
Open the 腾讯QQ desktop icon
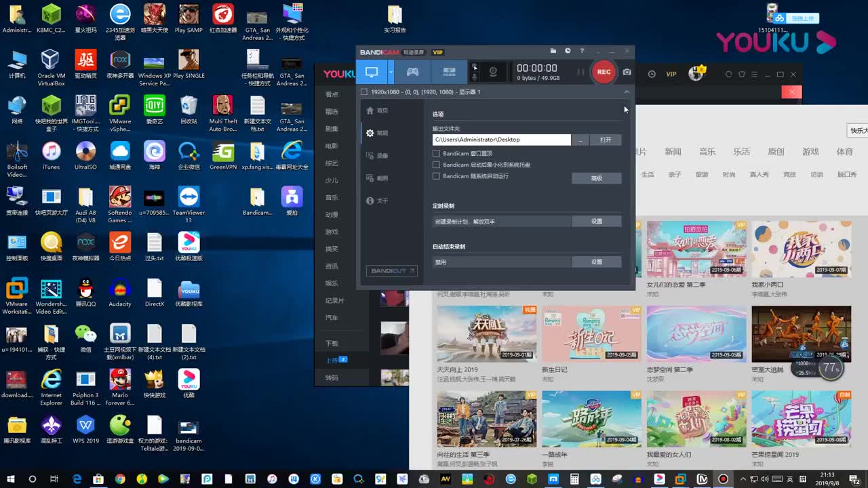[x=85, y=292]
